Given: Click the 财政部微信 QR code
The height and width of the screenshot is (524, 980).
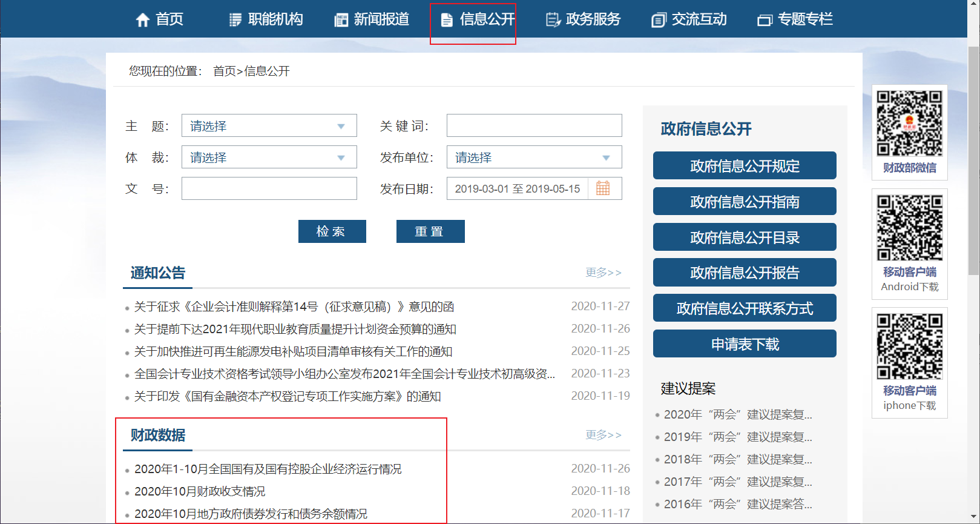Looking at the screenshot, I should 910,124.
